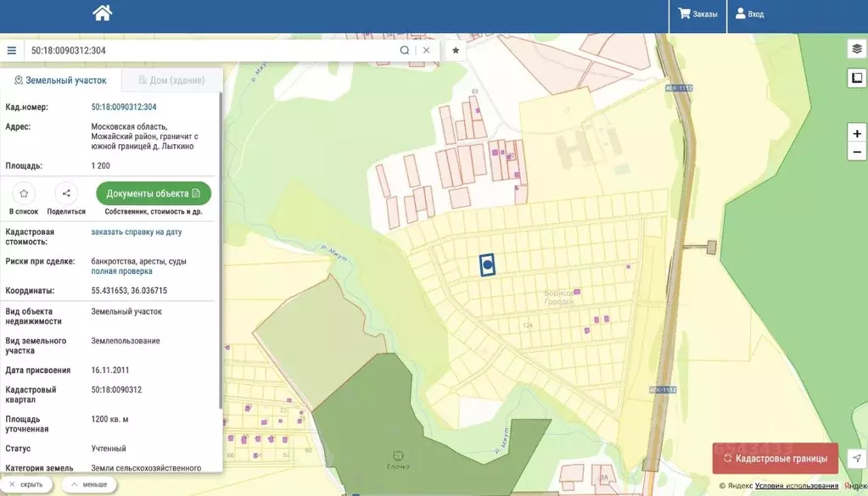Hide the info panel with скрыть
The image size is (868, 496).
pos(26,484)
